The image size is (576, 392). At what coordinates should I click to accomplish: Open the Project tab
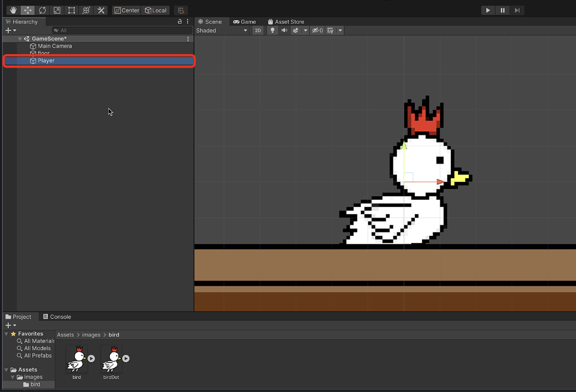(x=18, y=317)
